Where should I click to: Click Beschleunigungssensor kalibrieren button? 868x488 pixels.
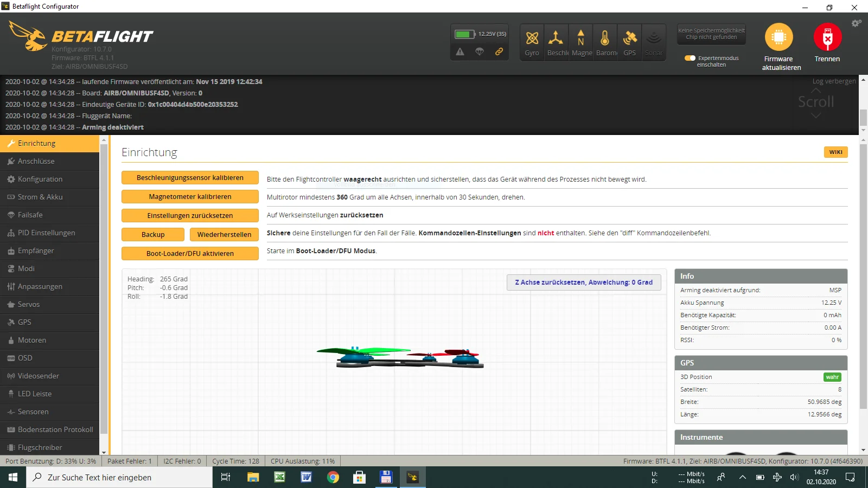(x=190, y=178)
